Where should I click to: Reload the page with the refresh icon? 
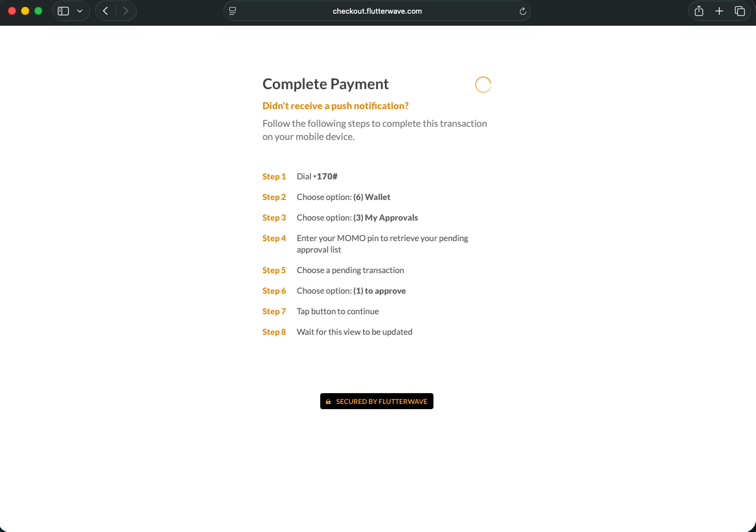(x=522, y=11)
